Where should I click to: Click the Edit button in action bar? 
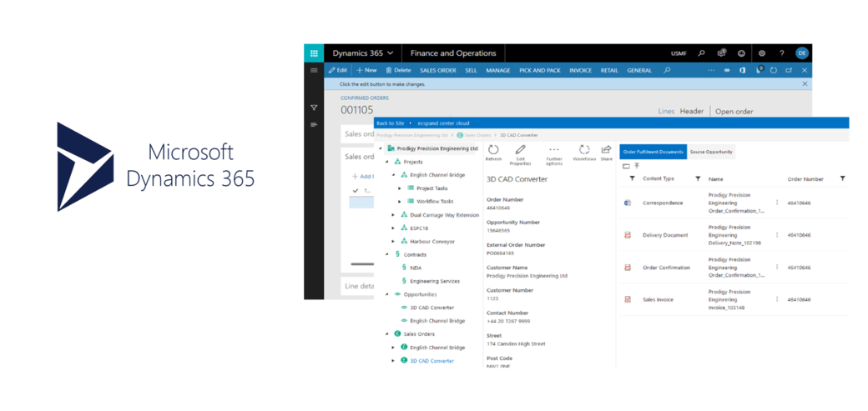click(x=338, y=70)
